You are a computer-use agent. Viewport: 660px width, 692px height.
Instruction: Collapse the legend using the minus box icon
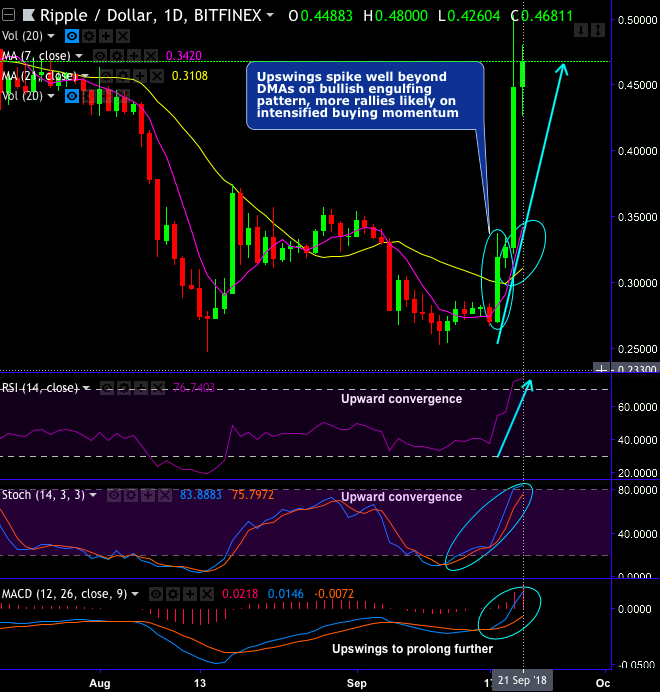8,16
